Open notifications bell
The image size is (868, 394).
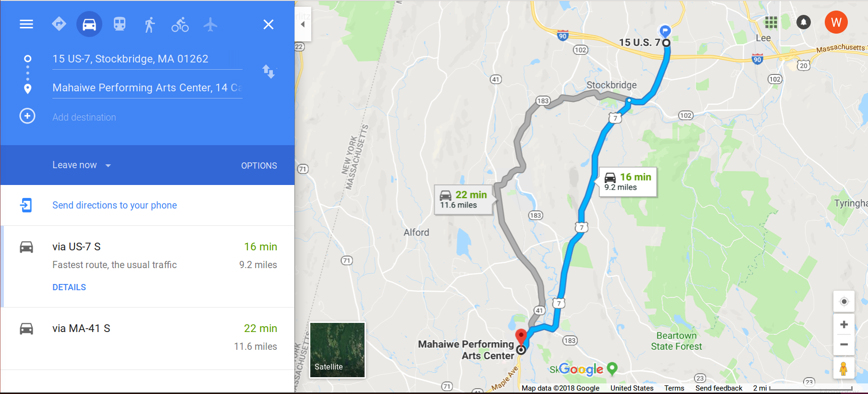(x=804, y=22)
